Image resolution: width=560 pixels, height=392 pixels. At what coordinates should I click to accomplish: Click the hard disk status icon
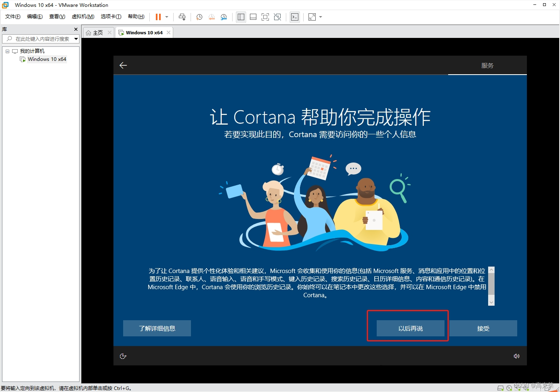tap(501, 388)
